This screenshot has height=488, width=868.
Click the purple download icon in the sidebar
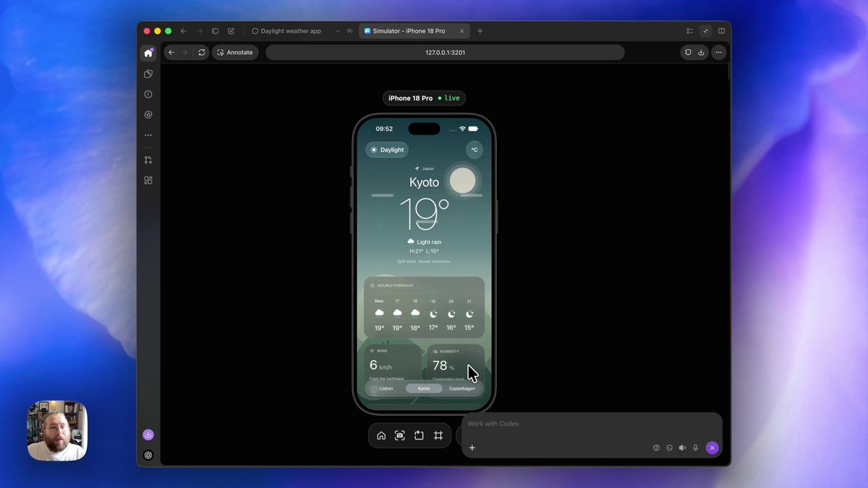[148, 435]
